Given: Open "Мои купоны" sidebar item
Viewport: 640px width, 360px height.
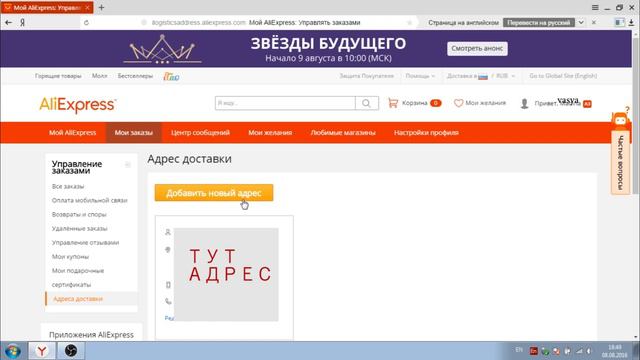Looking at the screenshot, I should coord(70,257).
